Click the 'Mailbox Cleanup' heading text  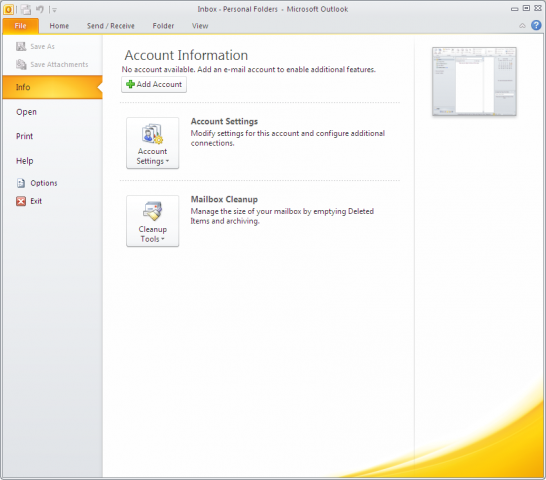point(224,199)
